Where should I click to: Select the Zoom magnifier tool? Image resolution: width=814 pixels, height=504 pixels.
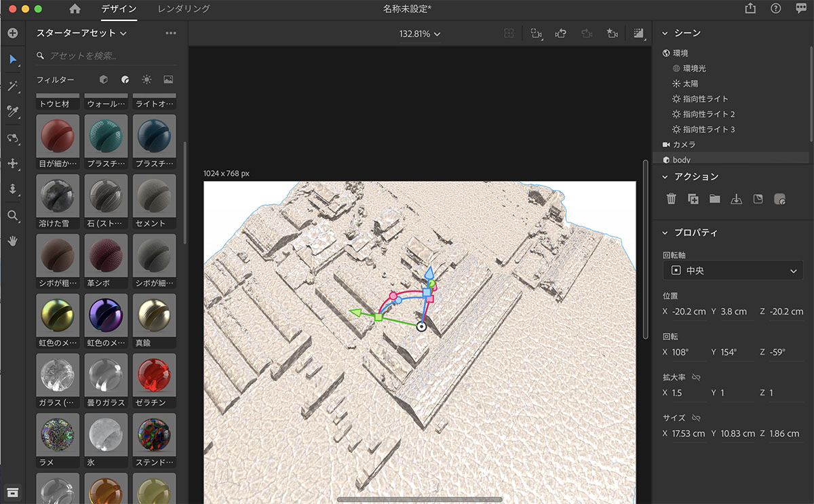[x=13, y=216]
